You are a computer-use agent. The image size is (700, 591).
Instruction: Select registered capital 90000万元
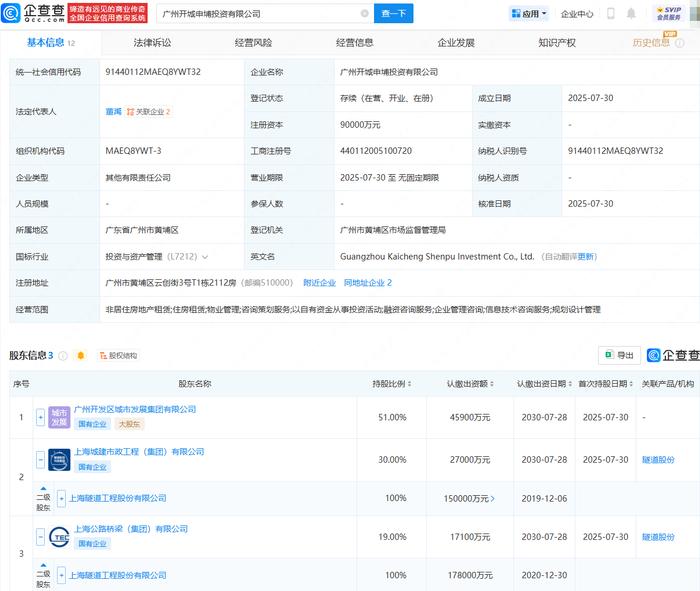(360, 125)
